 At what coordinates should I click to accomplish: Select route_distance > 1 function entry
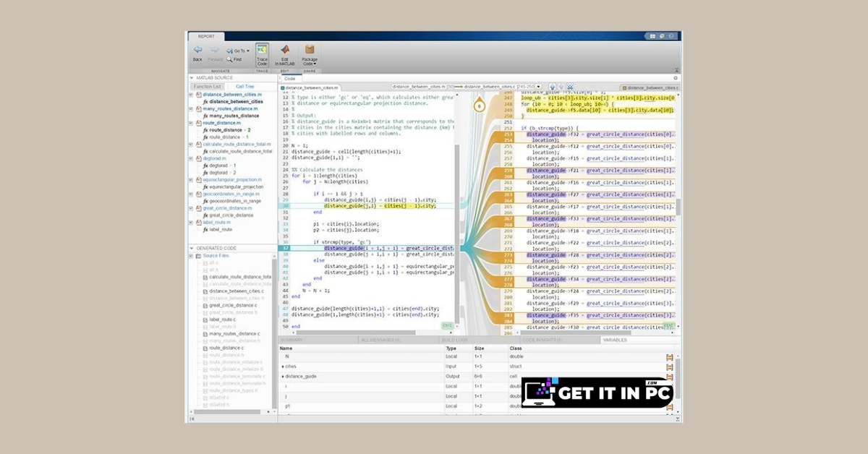coord(226,137)
